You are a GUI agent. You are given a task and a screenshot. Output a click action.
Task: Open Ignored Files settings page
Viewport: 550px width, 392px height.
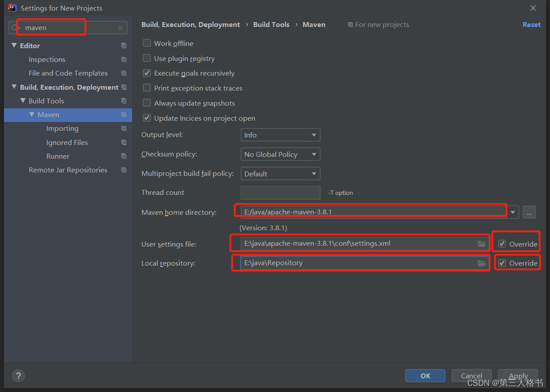click(67, 142)
